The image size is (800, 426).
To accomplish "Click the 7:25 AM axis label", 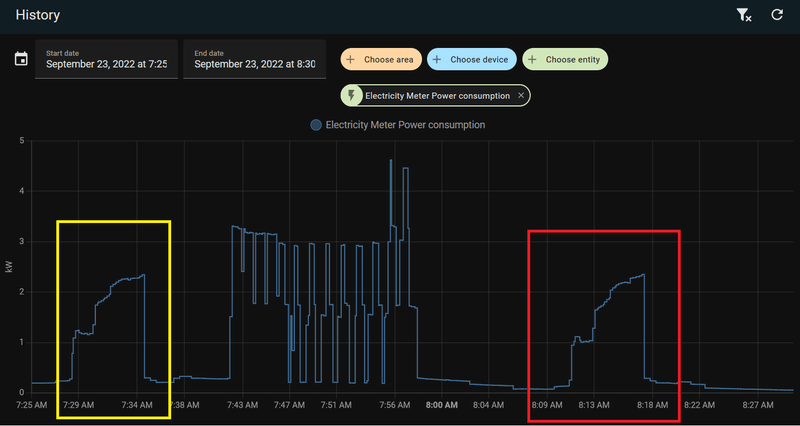I will pyautogui.click(x=32, y=406).
